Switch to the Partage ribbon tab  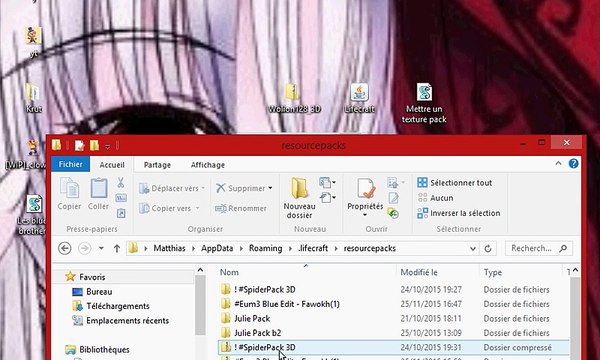point(157,165)
